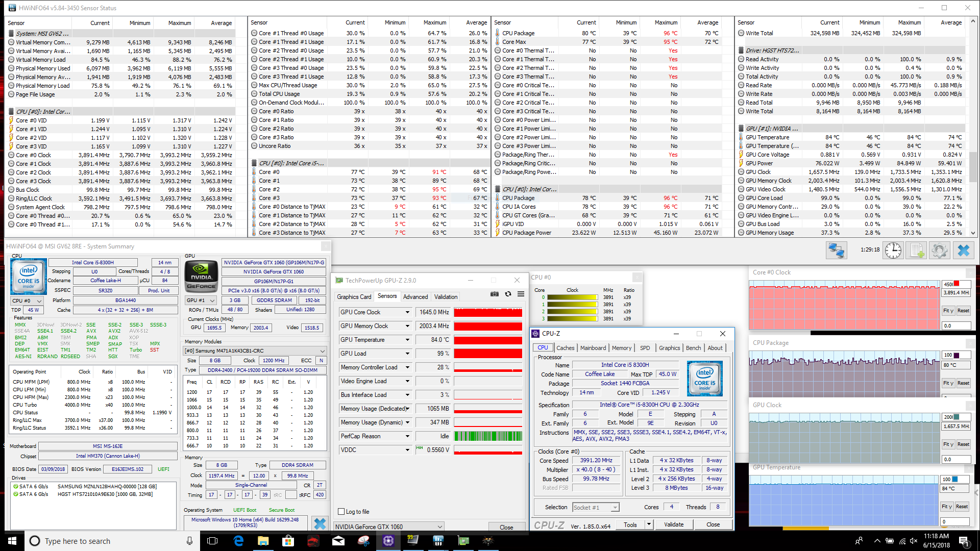Screen dimensions: 980x551
Task: Click the clock reset timer icon
Action: [893, 251]
